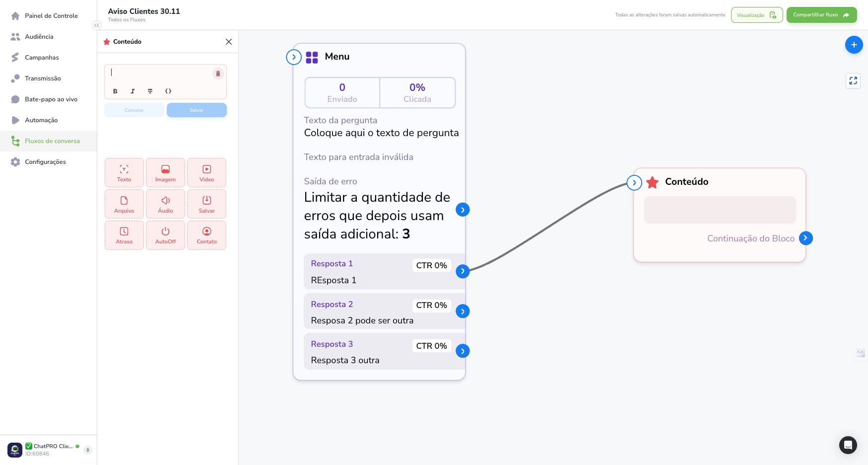The image size is (868, 465).
Task: Click small widget icon at right edge
Action: pyautogui.click(x=861, y=353)
